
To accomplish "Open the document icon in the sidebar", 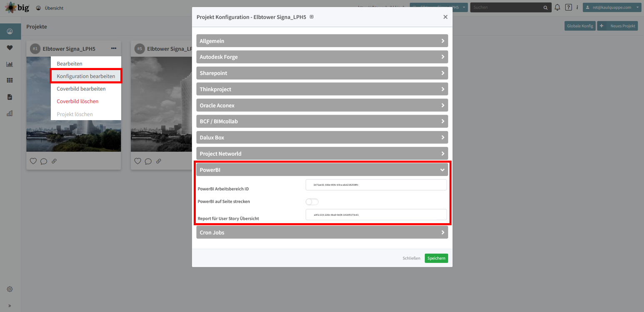I will (10, 97).
